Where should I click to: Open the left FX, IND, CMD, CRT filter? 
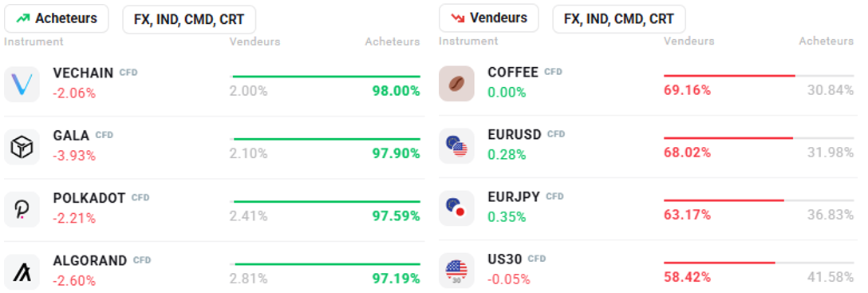[189, 19]
